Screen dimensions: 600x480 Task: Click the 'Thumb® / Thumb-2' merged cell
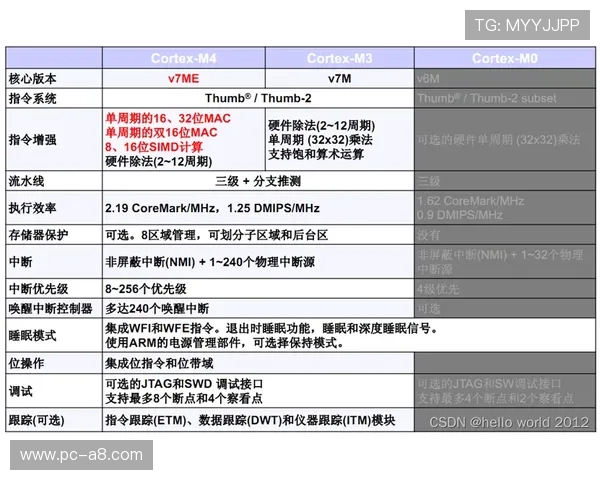tap(258, 98)
